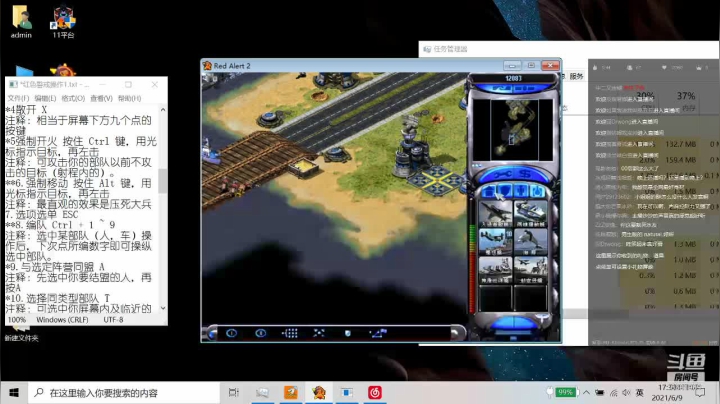720x404 pixels.
Task: Click the second circular team button in command bar
Action: pos(260,333)
